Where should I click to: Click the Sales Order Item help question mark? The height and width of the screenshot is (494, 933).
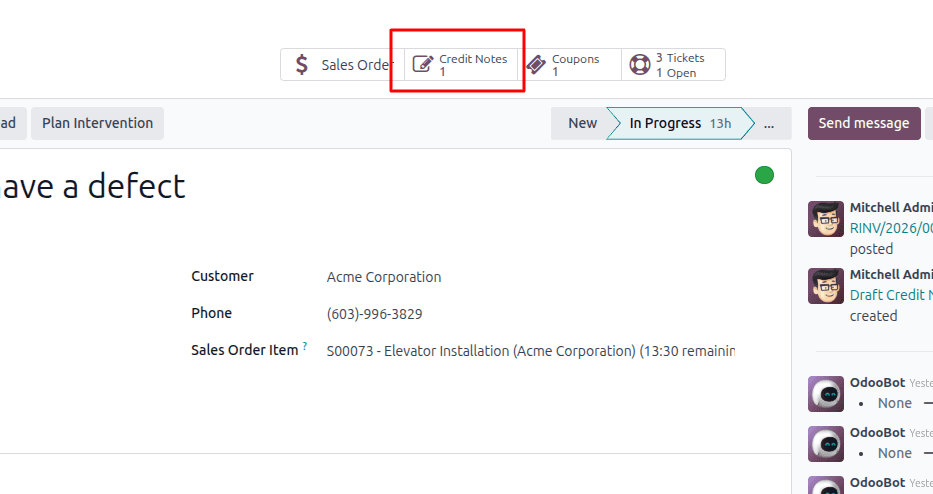(305, 345)
